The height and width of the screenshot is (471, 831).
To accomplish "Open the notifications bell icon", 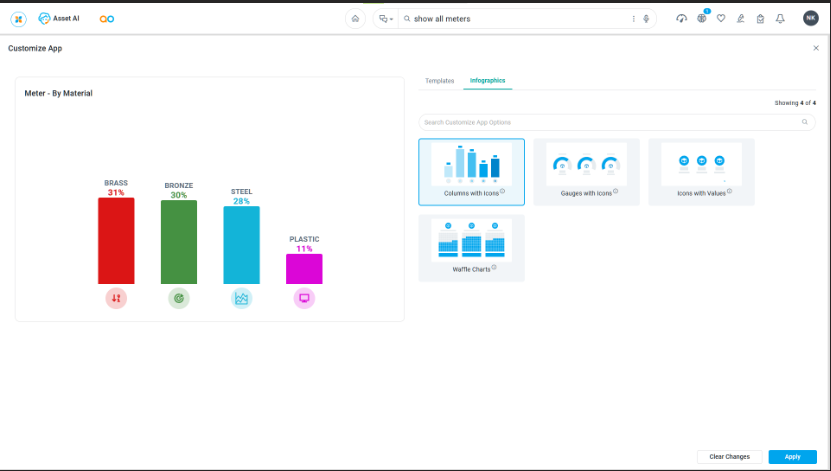I will pos(780,19).
